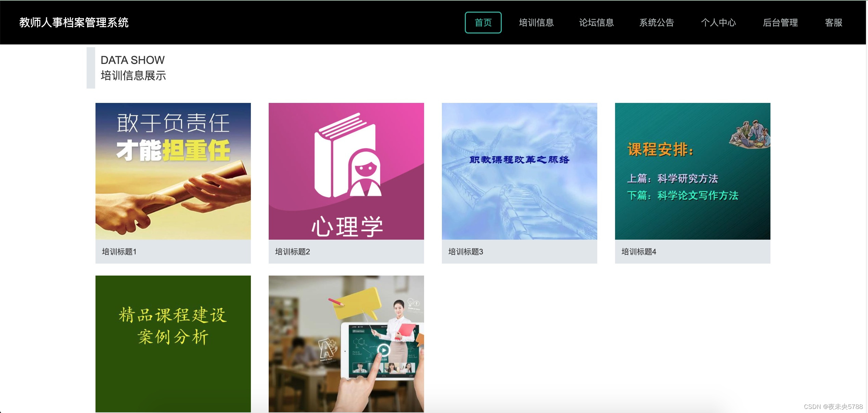The height and width of the screenshot is (413, 868).
Task: Click the 首页 home tab
Action: tap(483, 23)
